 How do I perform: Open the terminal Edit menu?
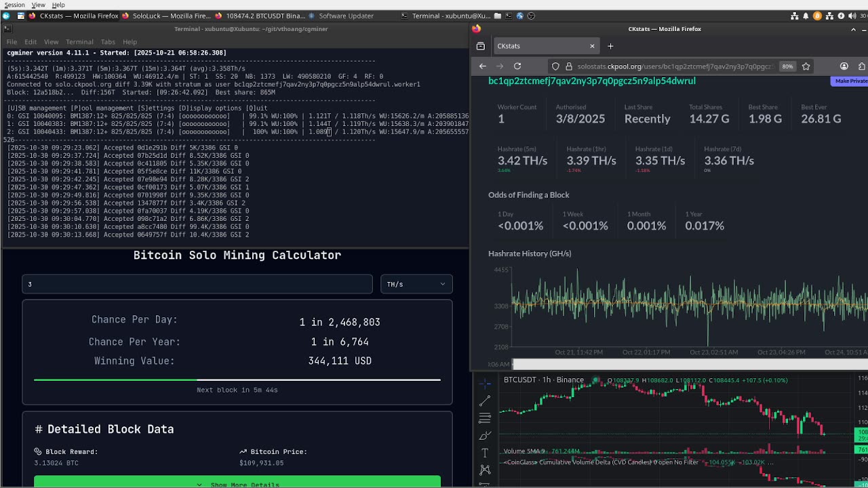(x=31, y=42)
